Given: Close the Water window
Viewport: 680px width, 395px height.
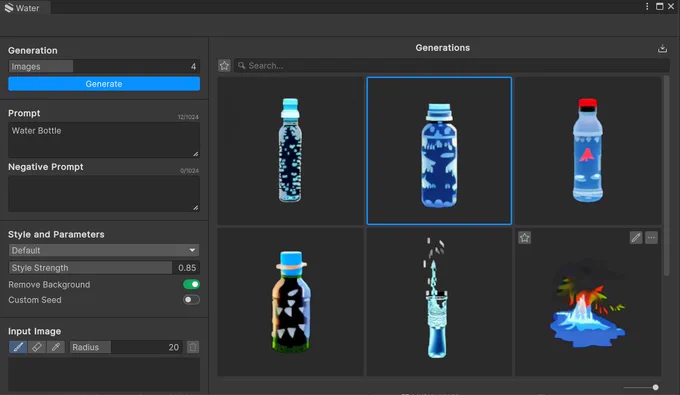Looking at the screenshot, I should point(671,7).
